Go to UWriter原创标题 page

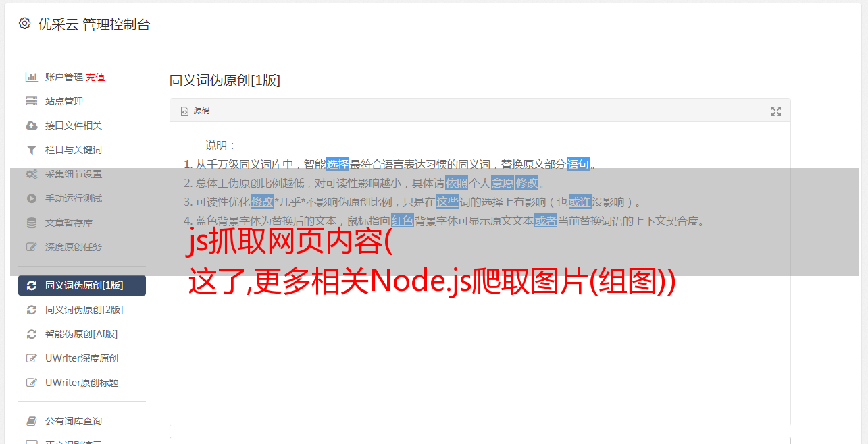[x=82, y=383]
